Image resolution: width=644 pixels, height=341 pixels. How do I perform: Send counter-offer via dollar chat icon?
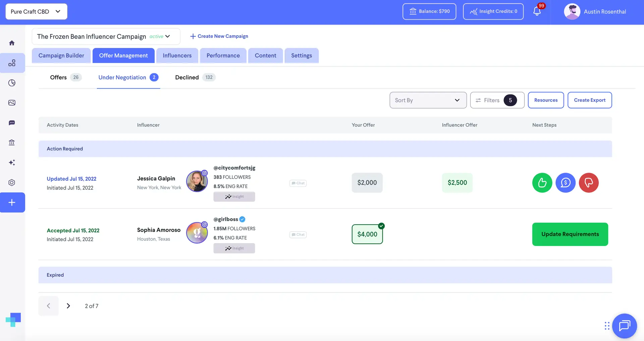coord(565,182)
